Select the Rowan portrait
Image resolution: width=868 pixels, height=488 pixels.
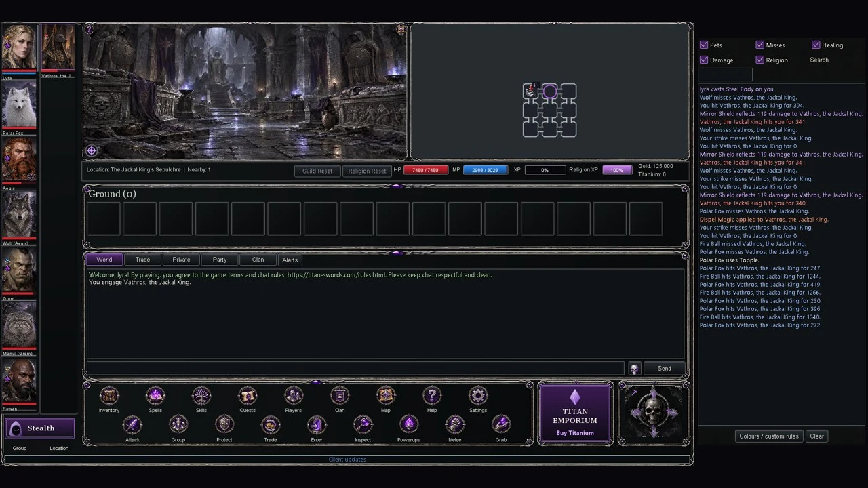click(19, 381)
